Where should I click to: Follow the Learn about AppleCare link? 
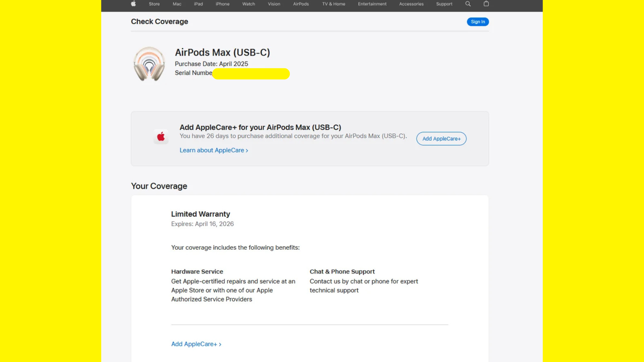point(214,150)
